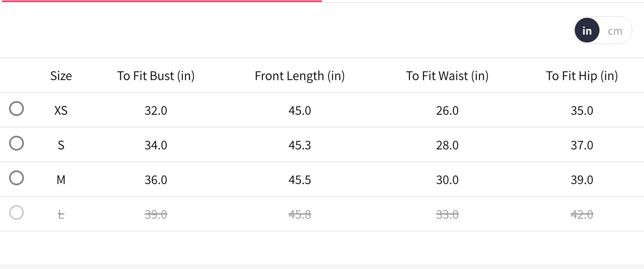Click the Size column header

point(61,76)
